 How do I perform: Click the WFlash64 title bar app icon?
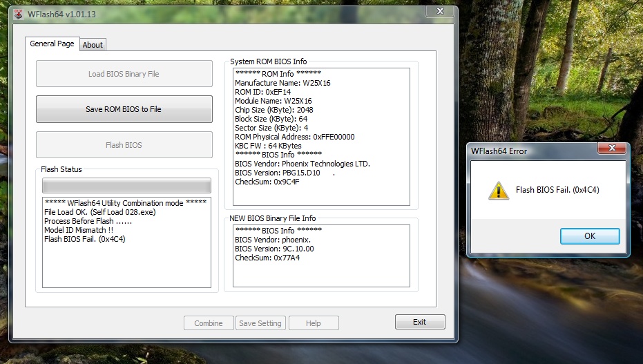[18, 14]
